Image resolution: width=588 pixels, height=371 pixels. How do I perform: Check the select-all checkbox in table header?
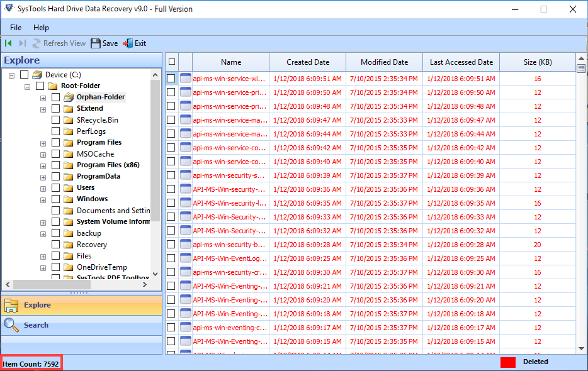(171, 62)
